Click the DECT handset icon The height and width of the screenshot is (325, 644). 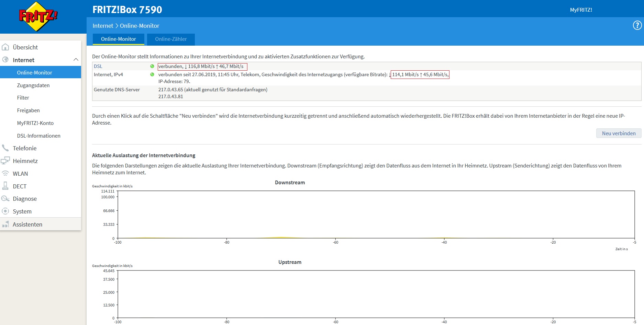tap(5, 186)
